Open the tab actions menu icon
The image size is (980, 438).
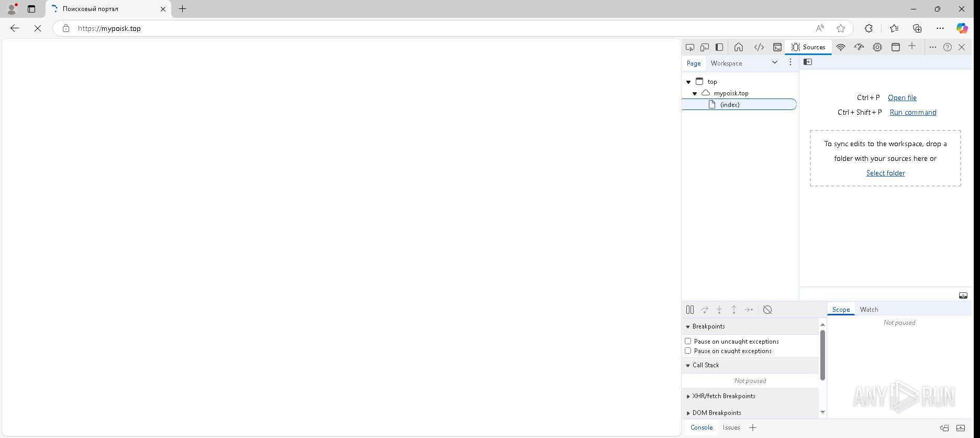click(31, 9)
